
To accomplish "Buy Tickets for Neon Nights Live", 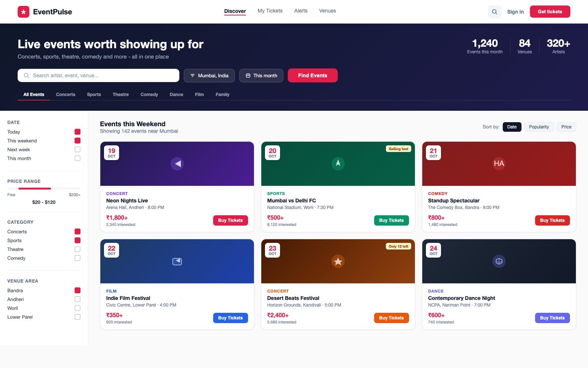I will click(230, 220).
